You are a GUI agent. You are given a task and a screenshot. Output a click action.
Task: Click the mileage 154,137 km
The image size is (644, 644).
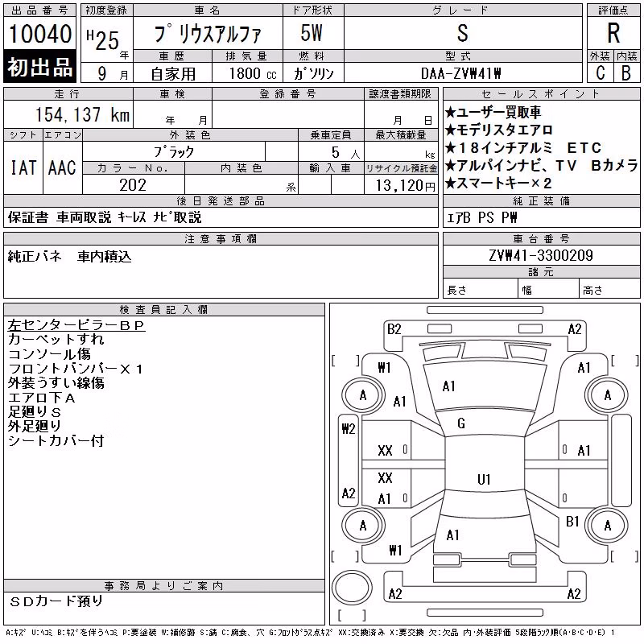(x=82, y=114)
